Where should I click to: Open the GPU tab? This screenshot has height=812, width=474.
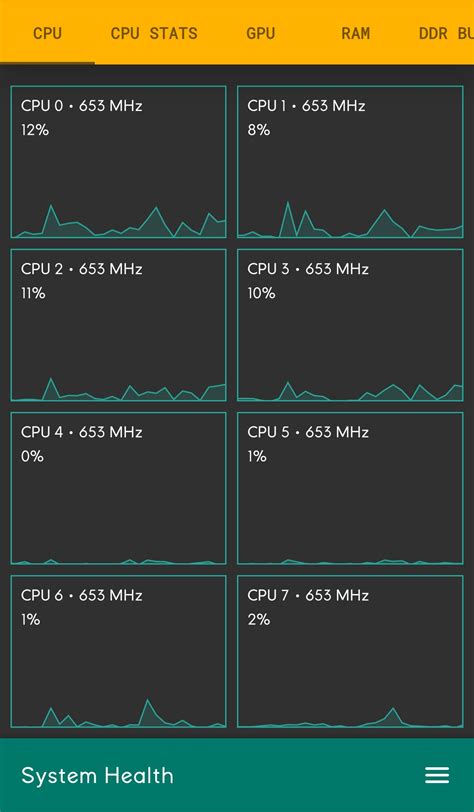click(261, 33)
